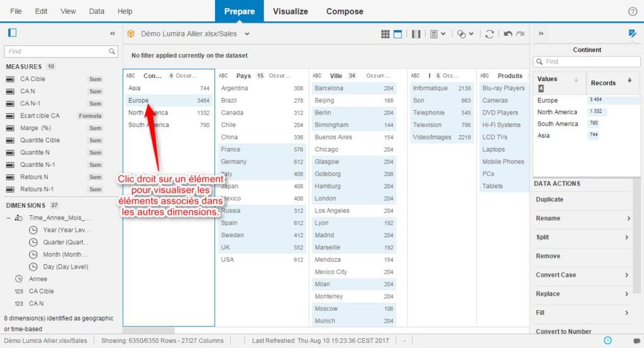Expand the right data actions panel
Viewport: 644px width, 348px height.
click(x=541, y=34)
